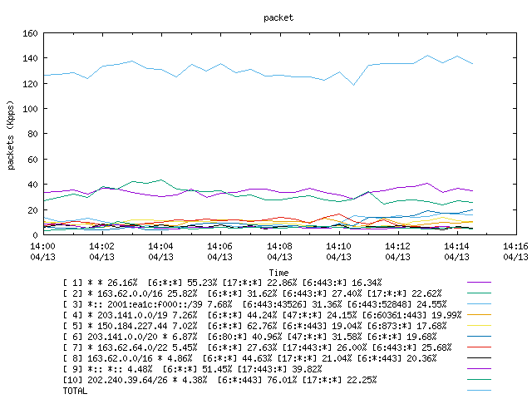The image size is (532, 399).
Task: Click the y-axis tick value 100
Action: click(30, 109)
